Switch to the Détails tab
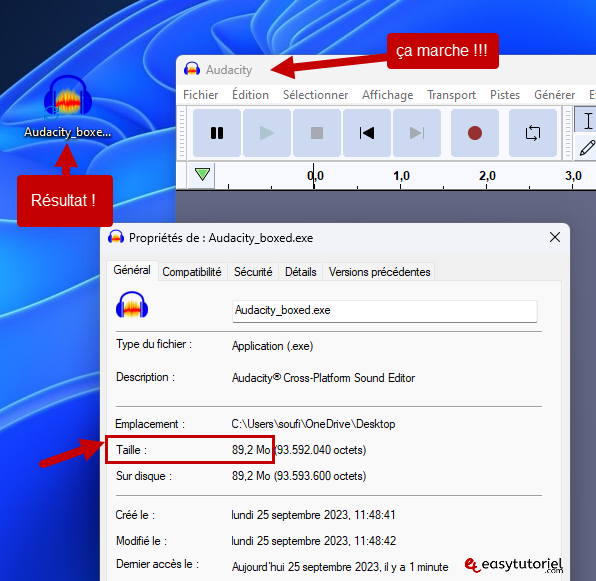The height and width of the screenshot is (581, 596). tap(301, 272)
